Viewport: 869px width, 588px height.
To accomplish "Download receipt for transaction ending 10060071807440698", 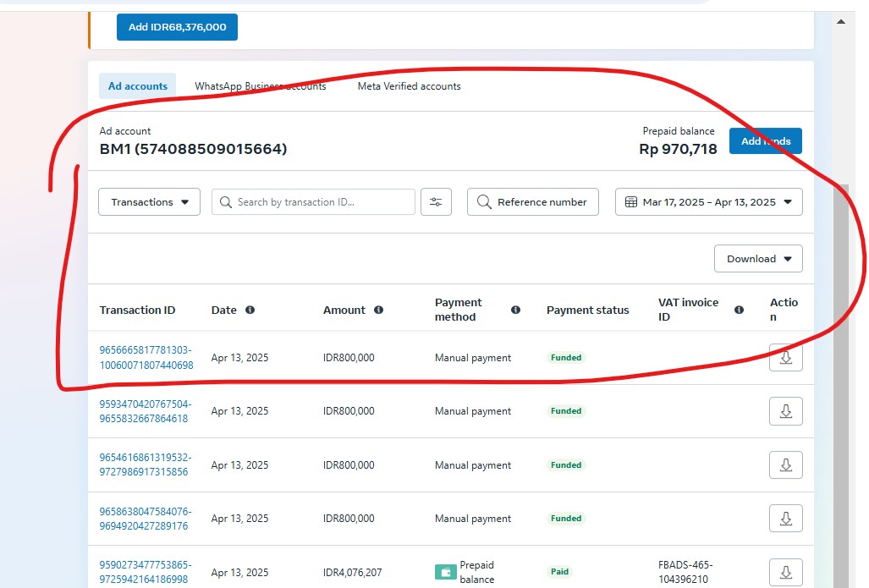I will [x=785, y=358].
